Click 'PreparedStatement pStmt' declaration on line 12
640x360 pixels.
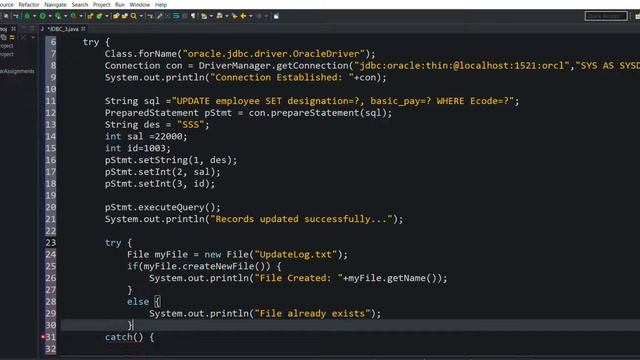[x=168, y=113]
